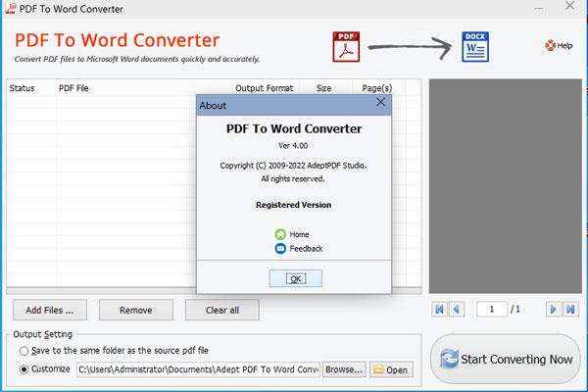Screen dimensions: 588x392
Task: Click the app icon in title bar
Action: 11,8
